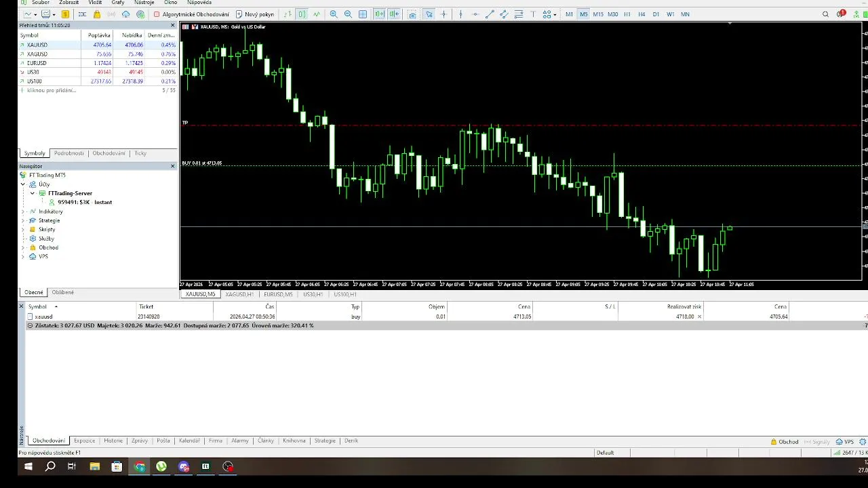This screenshot has width=868, height=488.
Task: Switch to the Historie tab
Action: tap(113, 441)
